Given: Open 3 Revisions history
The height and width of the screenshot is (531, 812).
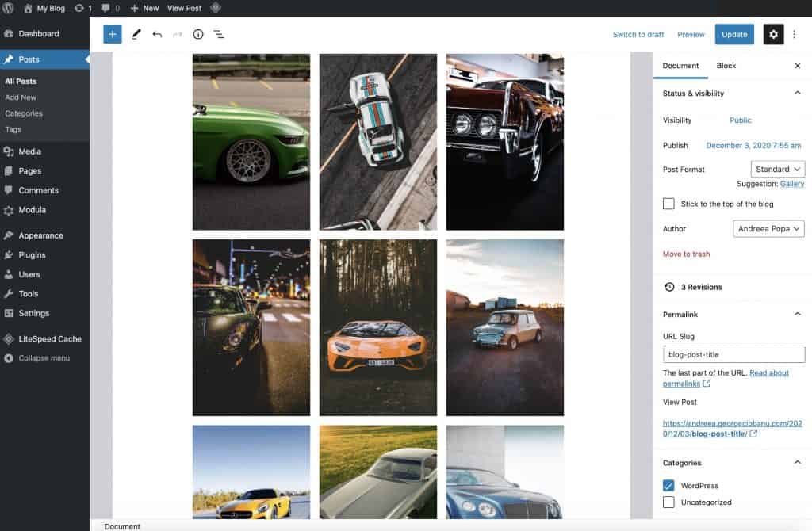Looking at the screenshot, I should 693,287.
